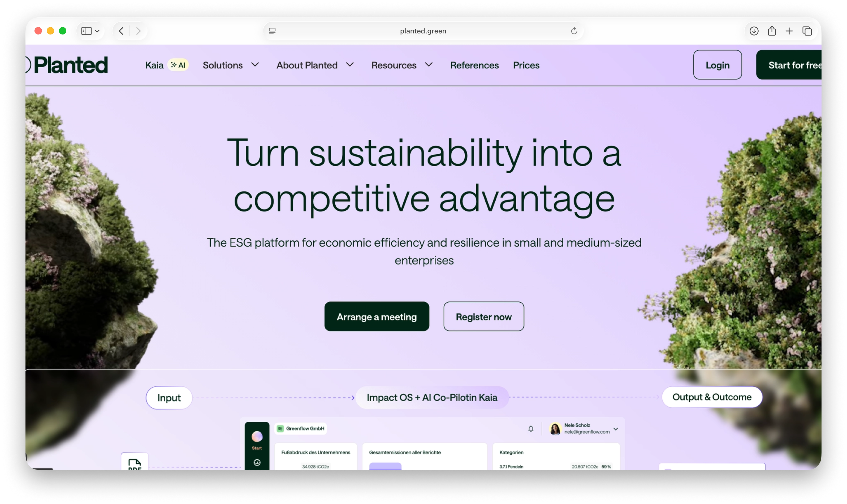This screenshot has width=847, height=504.
Task: Select the Input pill
Action: [x=169, y=397]
